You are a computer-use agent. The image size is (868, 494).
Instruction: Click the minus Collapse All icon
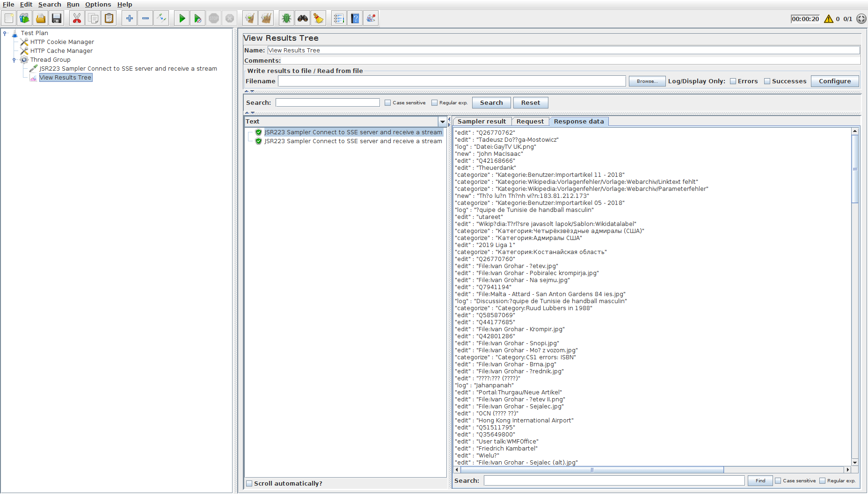coord(146,18)
